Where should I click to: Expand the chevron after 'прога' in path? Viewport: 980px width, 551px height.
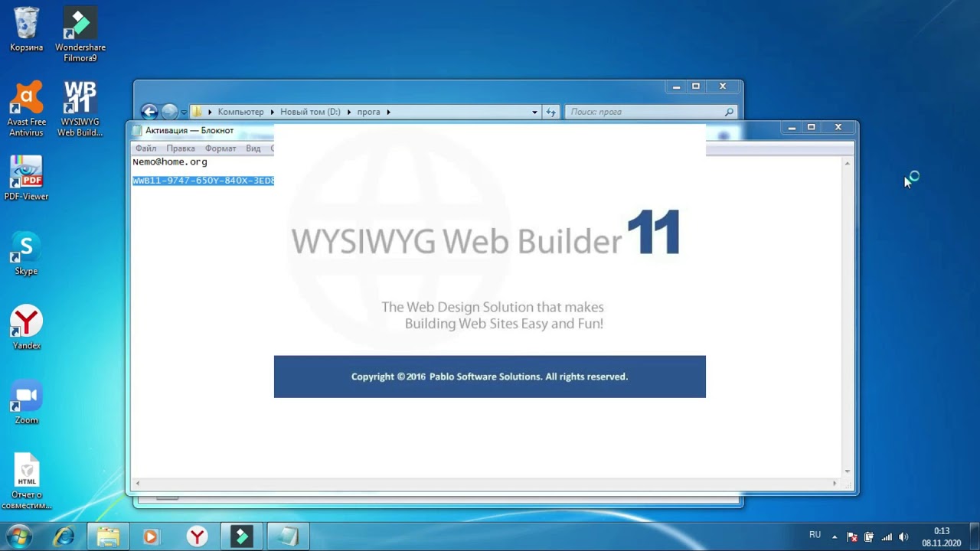coord(388,112)
